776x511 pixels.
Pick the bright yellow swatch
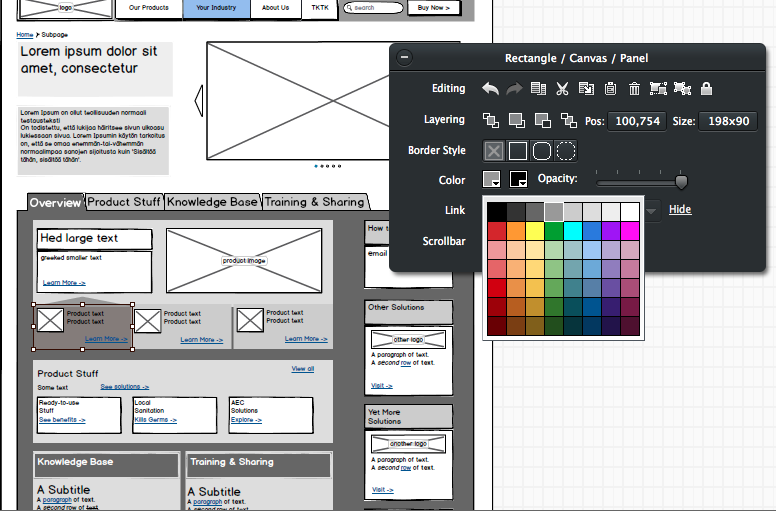point(535,231)
